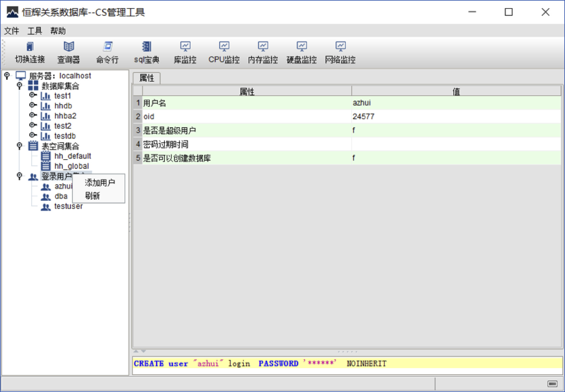Collapse the 数据库集合 tree node
The image size is (565, 392).
tap(20, 85)
